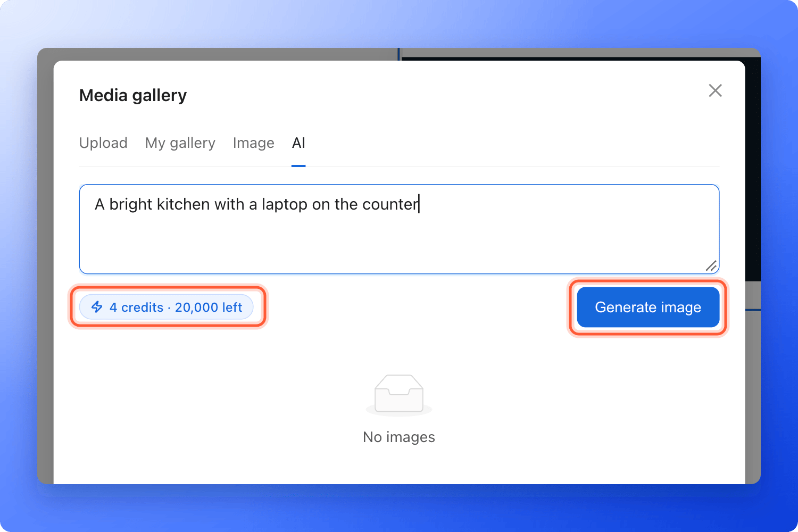Image resolution: width=798 pixels, height=532 pixels.
Task: Click the text area resize handle
Action: point(711,265)
